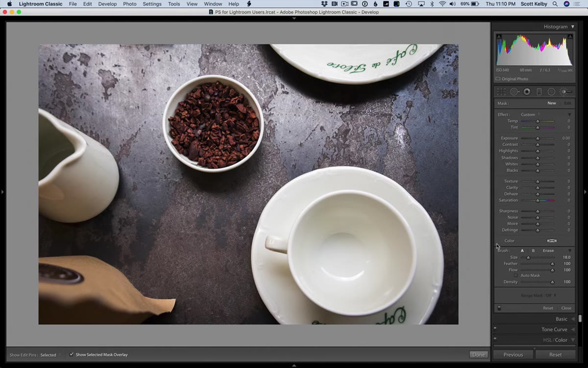Expand the Basic panel
Screen dimensions: 588x368
coord(573,319)
